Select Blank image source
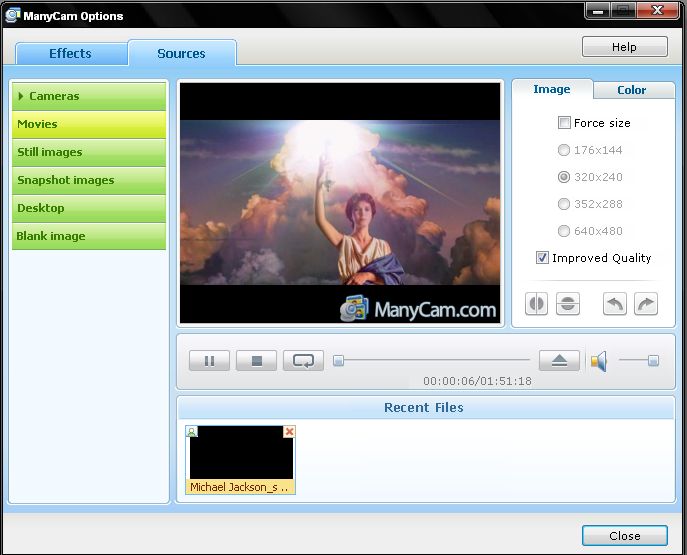This screenshot has width=687, height=555. [x=89, y=236]
